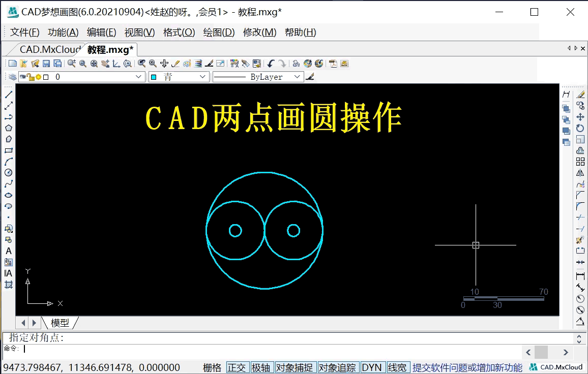Viewport: 588px width, 374px height.
Task: Open the 帮助(H) menu
Action: pyautogui.click(x=301, y=33)
